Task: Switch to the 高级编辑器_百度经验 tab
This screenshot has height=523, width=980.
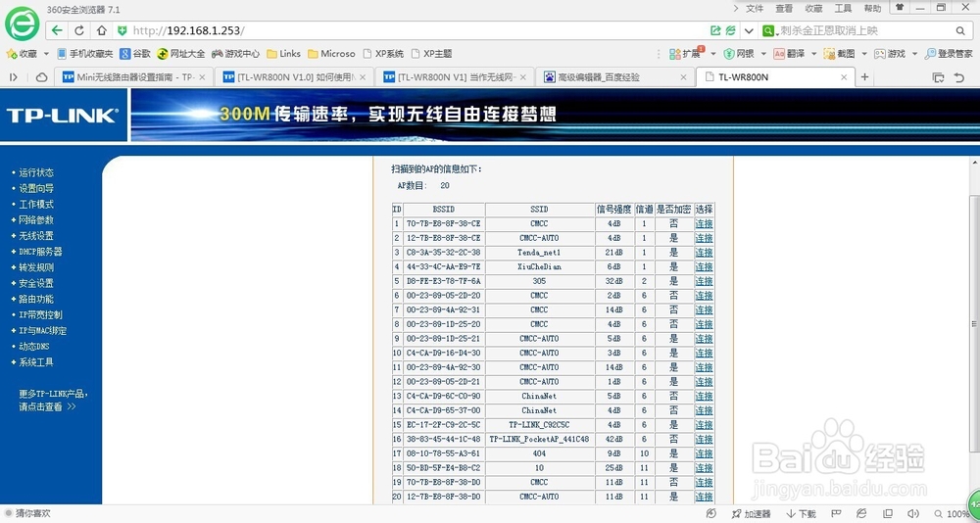Action: (x=616, y=76)
